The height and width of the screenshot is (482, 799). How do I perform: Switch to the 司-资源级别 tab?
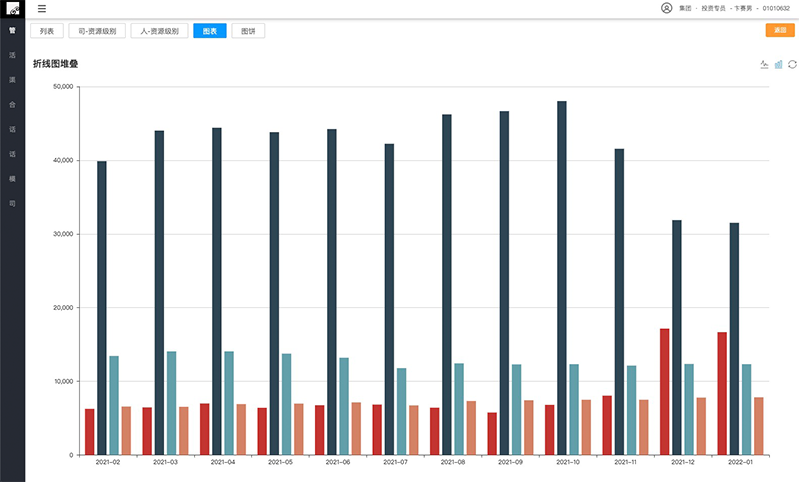coord(98,31)
